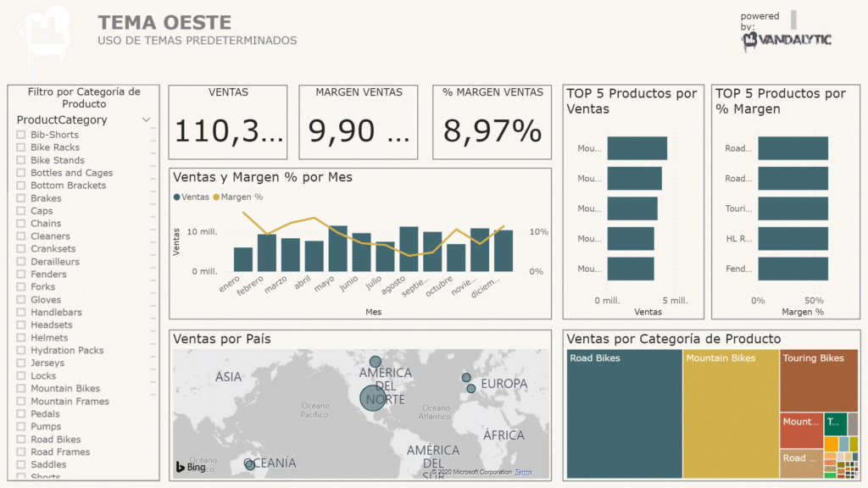Viewport: 868px width, 488px height.
Task: Click the Bing logo on the map
Action: tap(191, 467)
